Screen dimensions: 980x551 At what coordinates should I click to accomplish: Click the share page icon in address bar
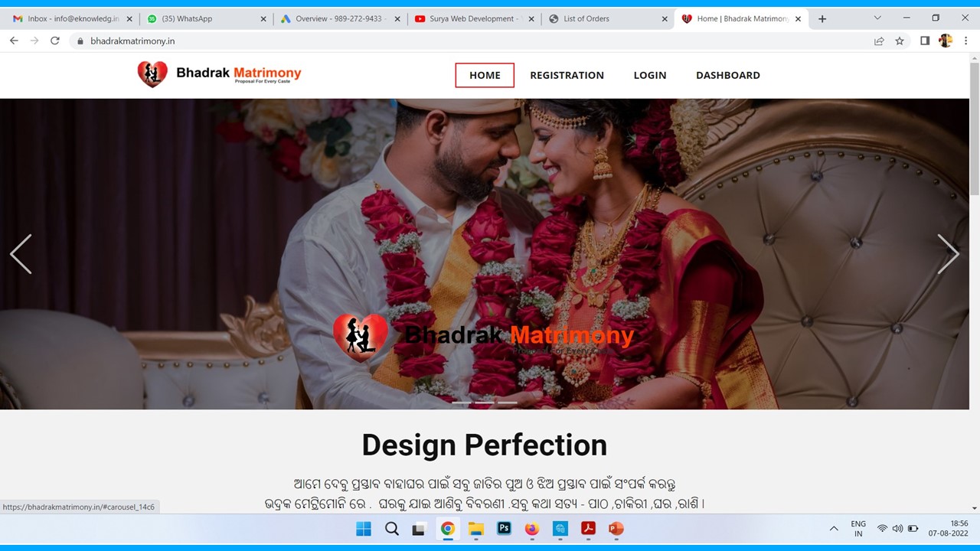(x=879, y=41)
